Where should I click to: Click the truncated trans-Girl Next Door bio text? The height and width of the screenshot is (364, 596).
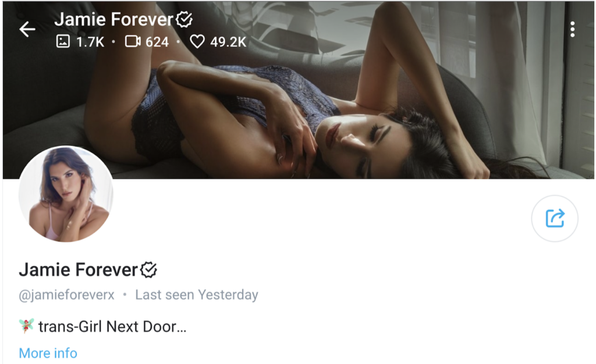[112, 326]
